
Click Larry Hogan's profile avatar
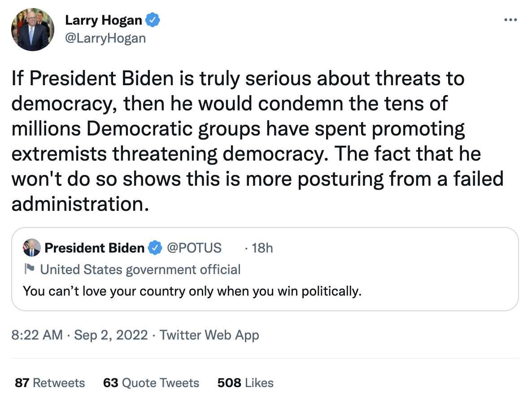(33, 29)
